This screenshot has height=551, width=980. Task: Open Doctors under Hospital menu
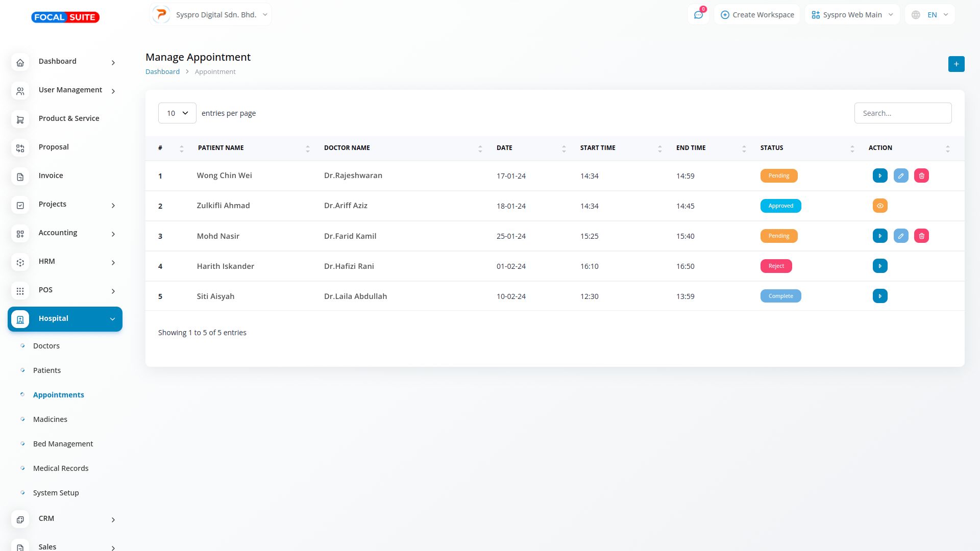tap(46, 346)
